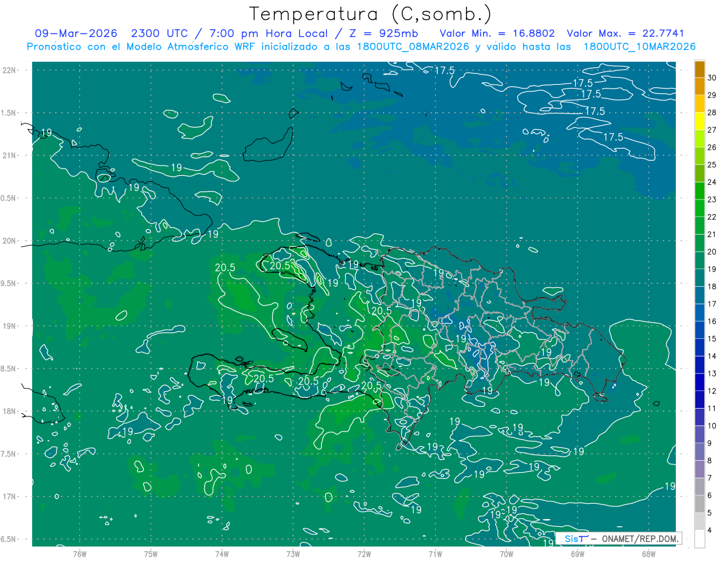Viewport: 728px width, 562px height.
Task: Click the legend swatch between 25 and 26
Action: click(699, 156)
